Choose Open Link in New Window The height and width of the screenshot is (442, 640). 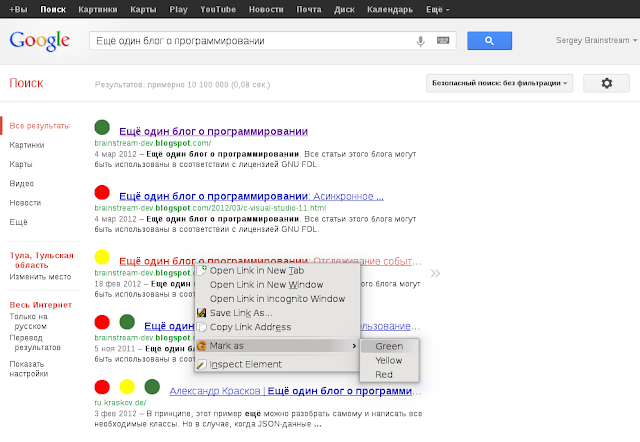[x=277, y=284]
